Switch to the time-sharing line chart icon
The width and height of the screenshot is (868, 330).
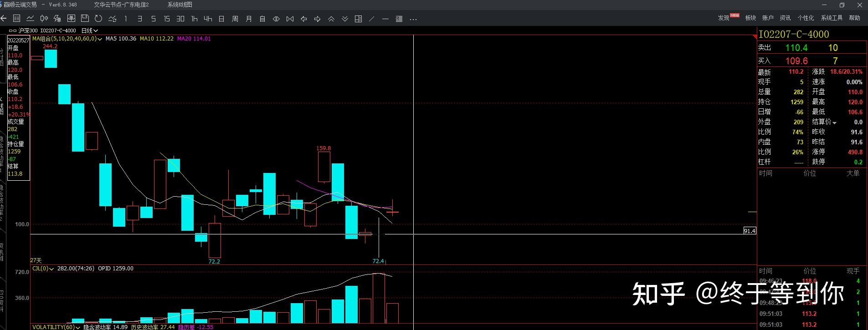coord(31,19)
